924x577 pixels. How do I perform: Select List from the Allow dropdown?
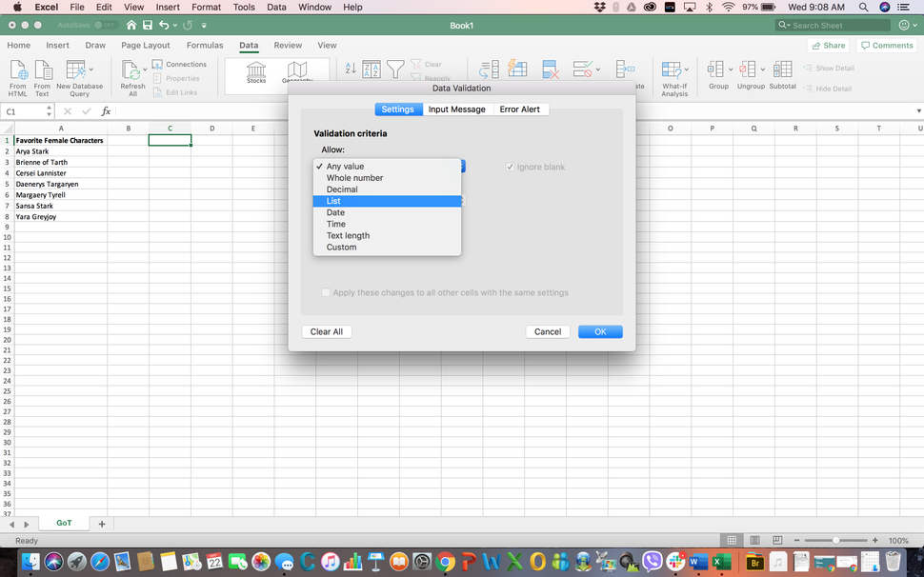tap(333, 201)
